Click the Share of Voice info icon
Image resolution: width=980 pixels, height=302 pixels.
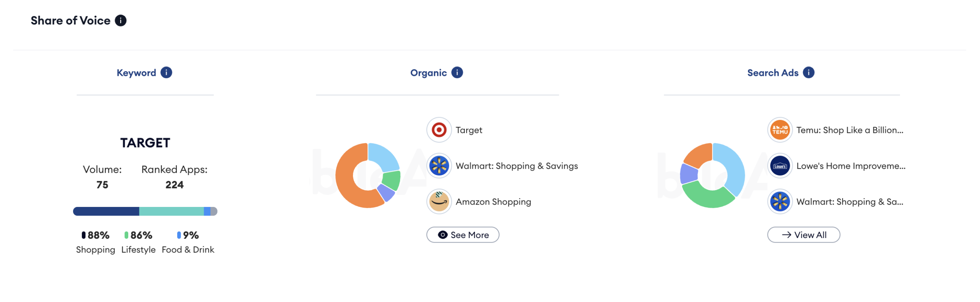[x=121, y=20]
